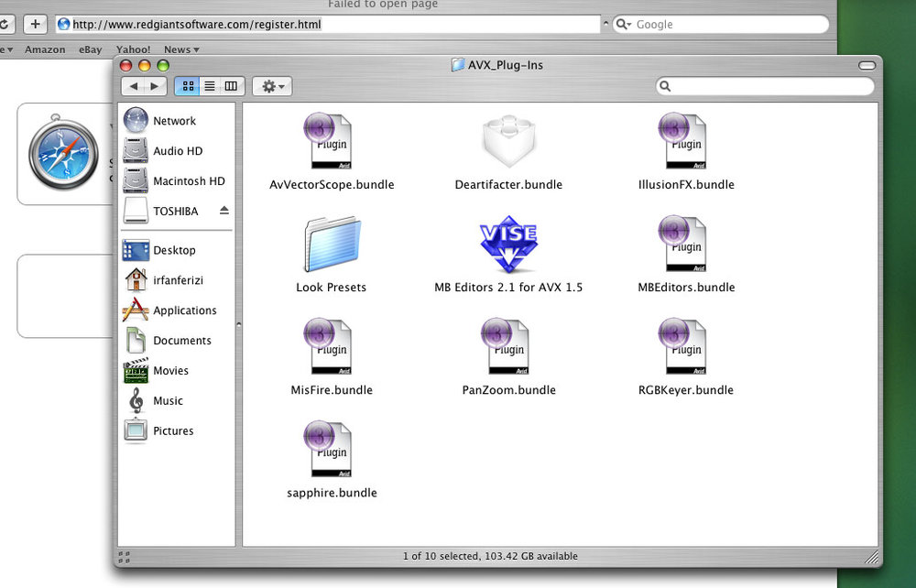Viewport: 916px width, 588px height.
Task: Open eBay bookmark in Safari
Action: tap(91, 49)
